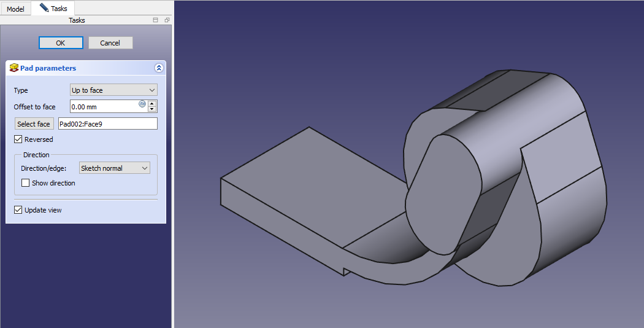Confirm the pad with OK
Screen dimensions: 644x328
point(60,43)
